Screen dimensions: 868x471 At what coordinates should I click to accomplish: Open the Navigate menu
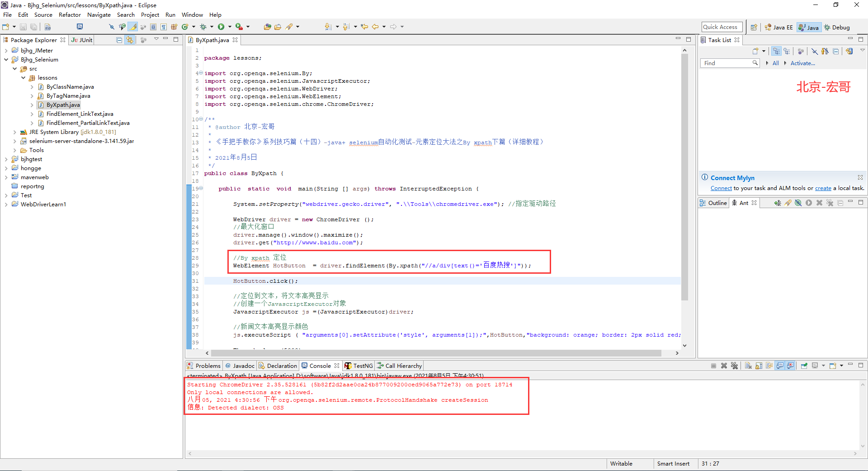(x=99, y=15)
